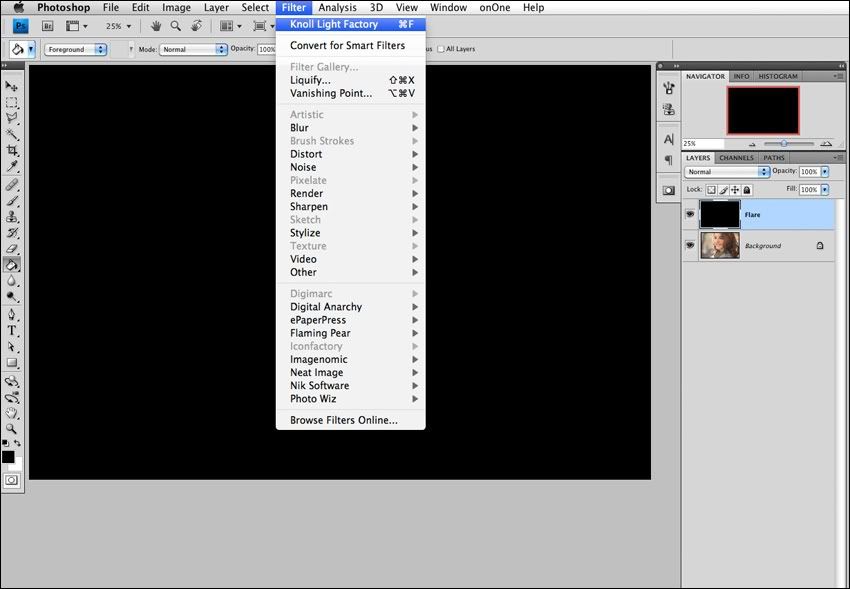The width and height of the screenshot is (850, 589).
Task: Open the tool preset picker arrow
Action: pyautogui.click(x=31, y=49)
